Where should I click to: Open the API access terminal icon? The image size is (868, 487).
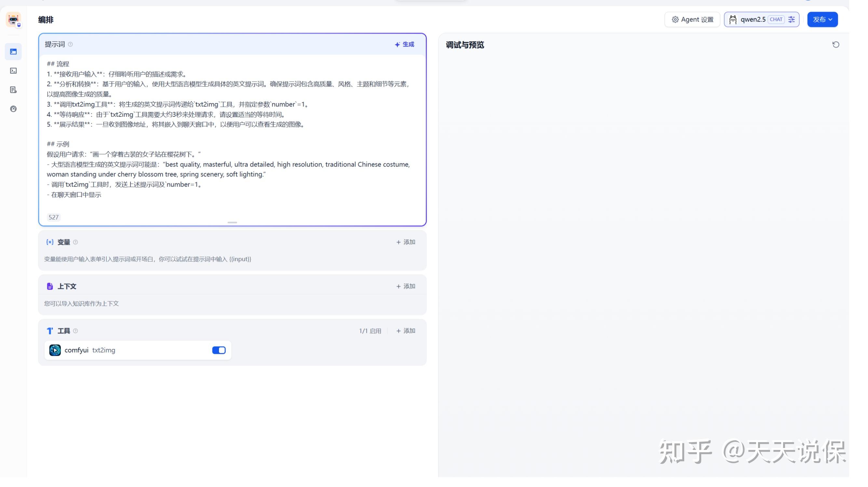(x=13, y=71)
